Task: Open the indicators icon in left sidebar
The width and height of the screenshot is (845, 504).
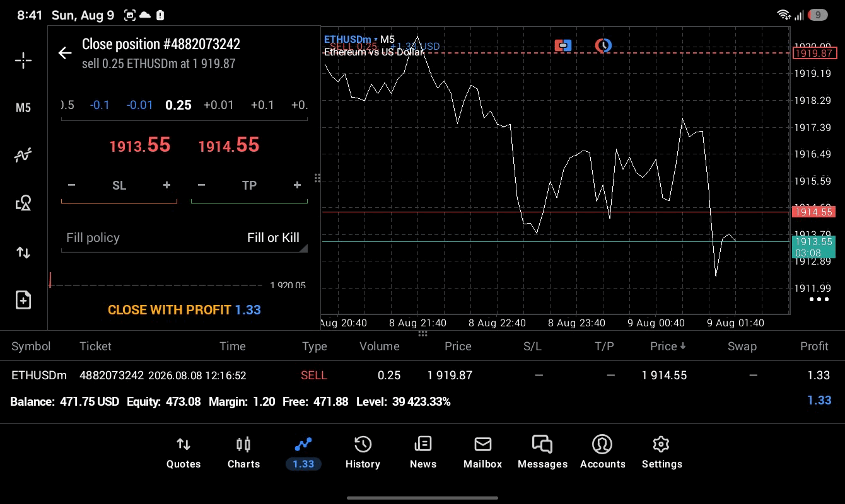Action: pos(23,155)
